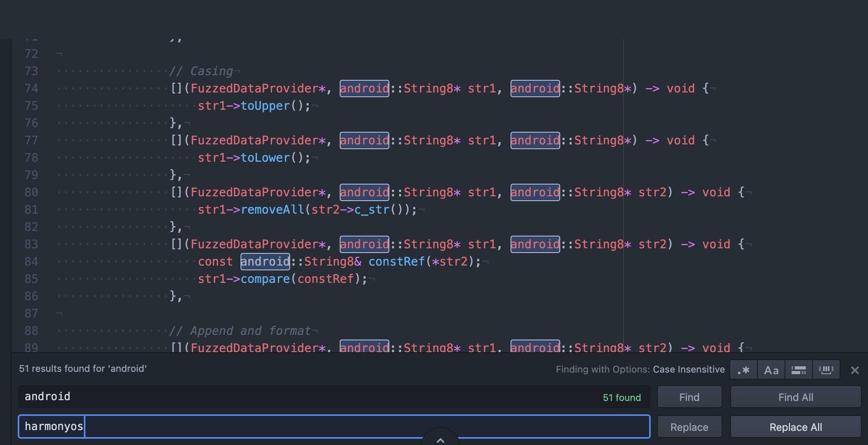Focus the 'android' find input field
Screen dimensions: 868x445
tap(307, 397)
